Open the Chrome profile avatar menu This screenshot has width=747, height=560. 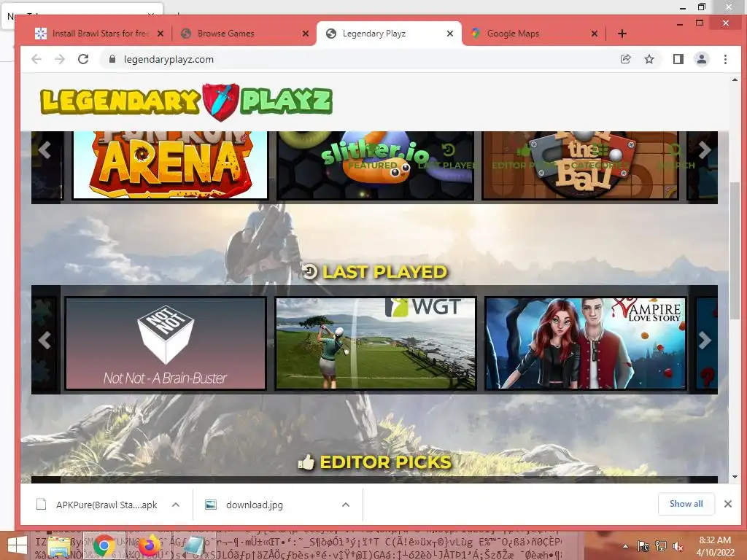[x=702, y=59]
